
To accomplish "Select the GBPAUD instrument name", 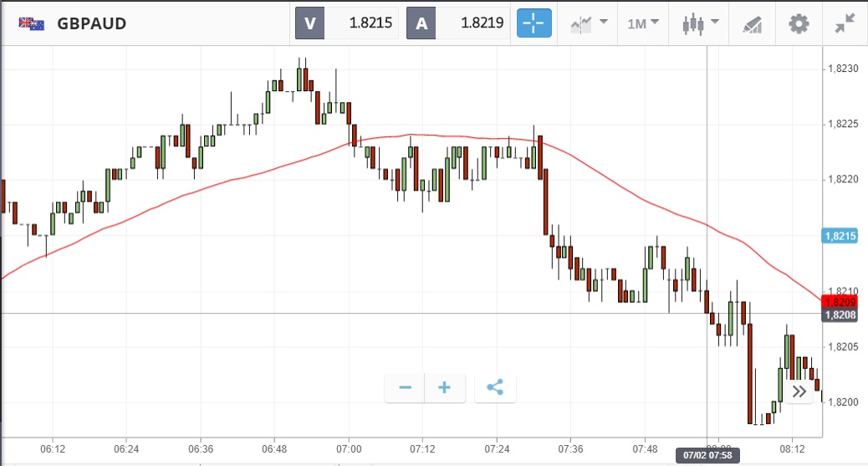I will (x=92, y=23).
